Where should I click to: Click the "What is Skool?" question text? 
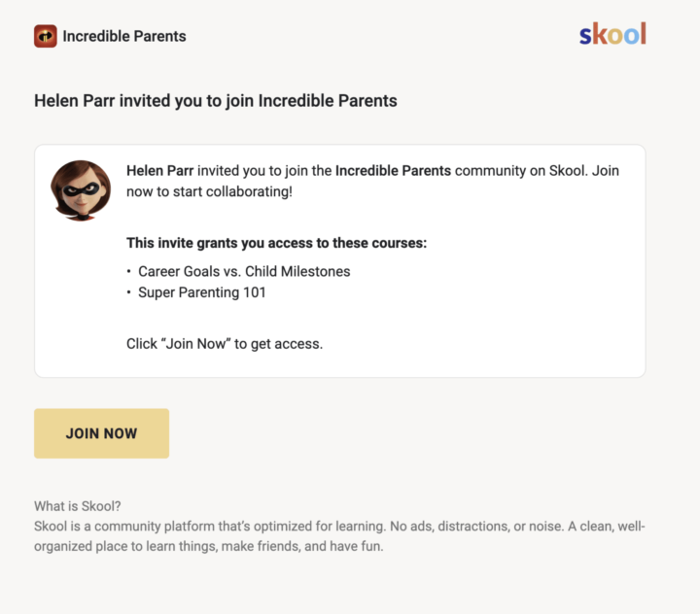[77, 506]
